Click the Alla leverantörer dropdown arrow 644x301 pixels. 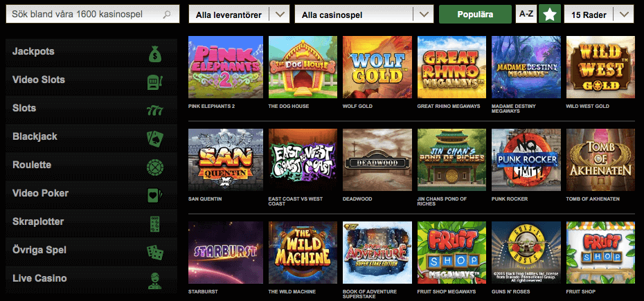click(280, 15)
